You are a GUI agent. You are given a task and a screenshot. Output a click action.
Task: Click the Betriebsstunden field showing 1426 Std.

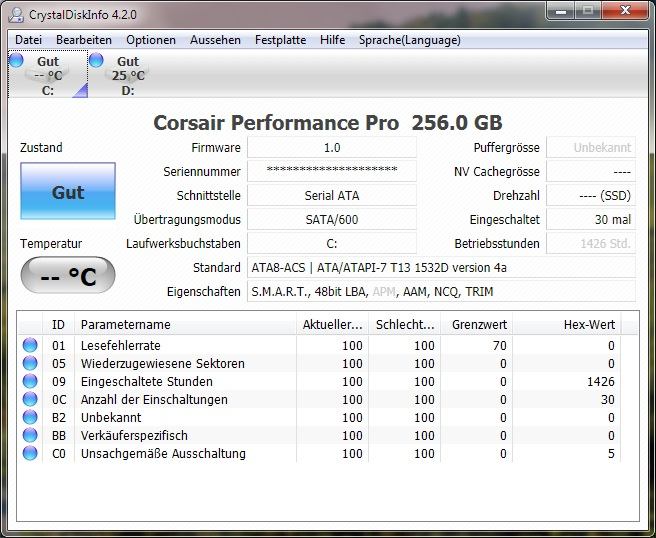(x=591, y=243)
